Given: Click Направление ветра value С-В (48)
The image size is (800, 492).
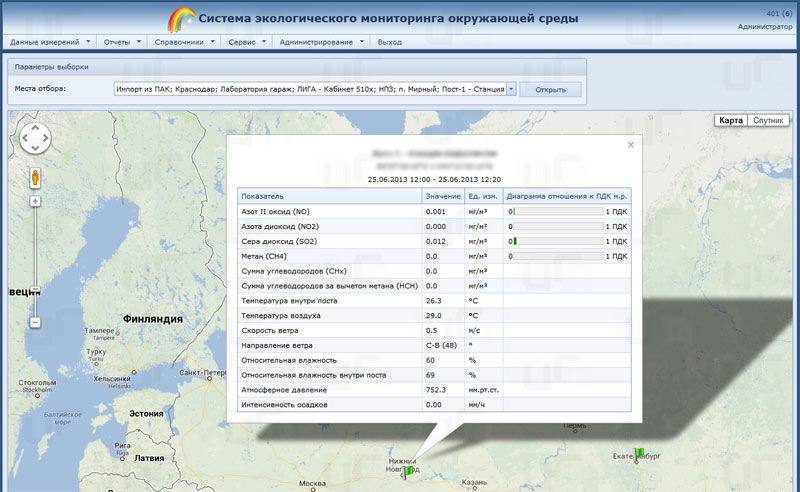Looking at the screenshot, I should pos(441,345).
